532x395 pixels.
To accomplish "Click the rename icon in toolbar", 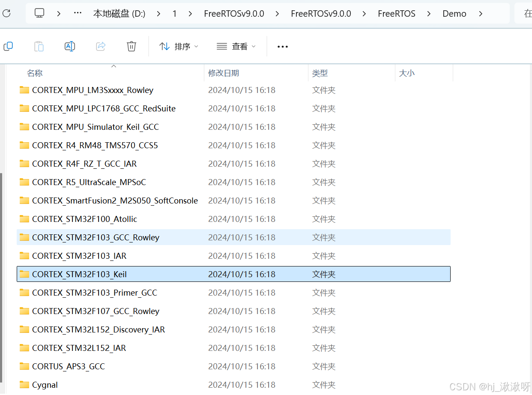I will pyautogui.click(x=70, y=46).
